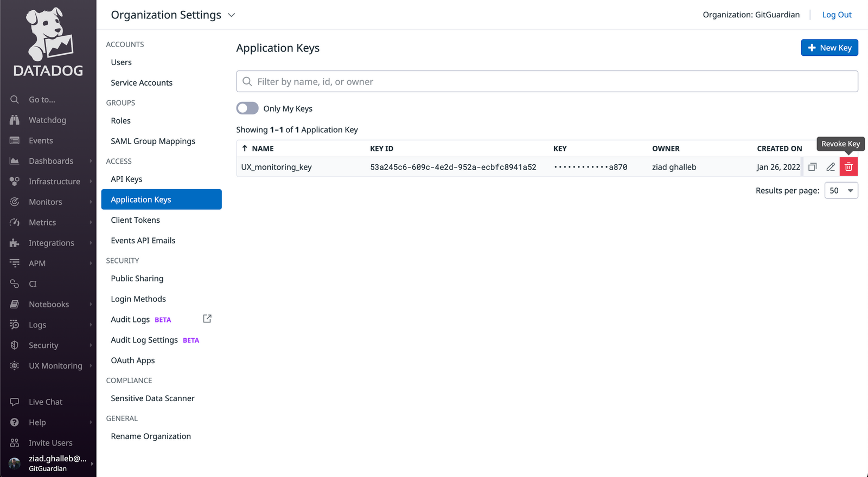Click the masked key ending a870
This screenshot has width=868, height=477.
pyautogui.click(x=591, y=167)
